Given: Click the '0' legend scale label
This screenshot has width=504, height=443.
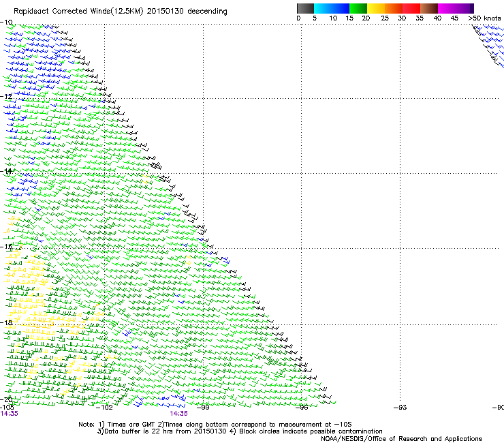Looking at the screenshot, I should coord(298,18).
